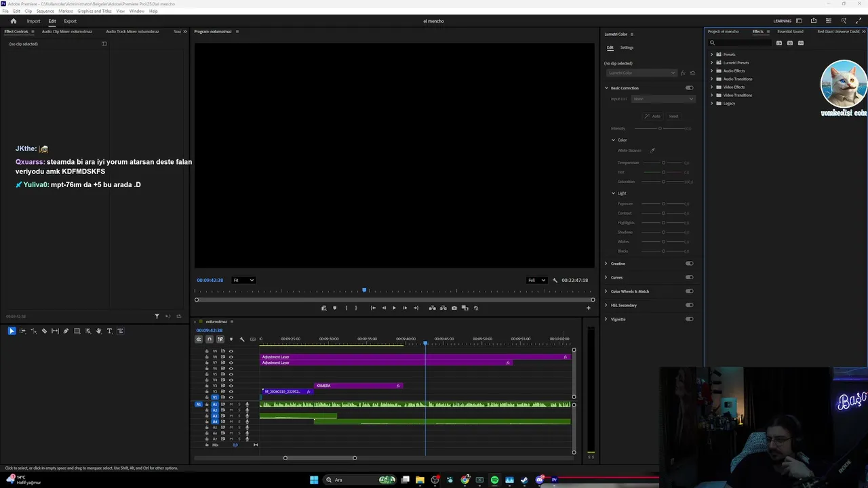Expand the Video Transitions folder
Viewport: 868px width, 488px height.
tap(711, 95)
